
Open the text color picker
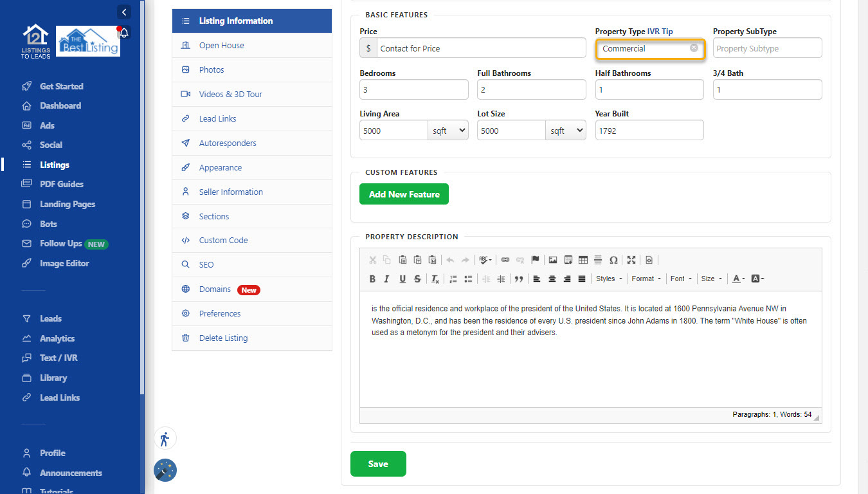coord(739,279)
